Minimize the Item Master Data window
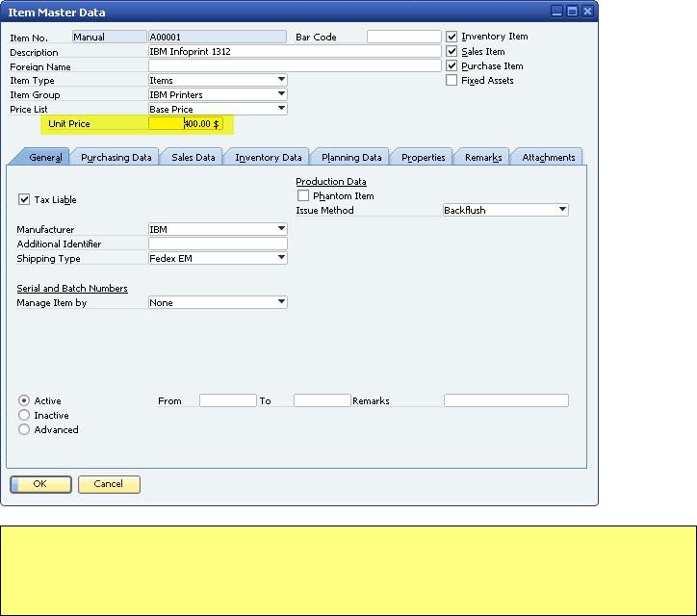Viewport: 697px width, 616px height. click(556, 12)
